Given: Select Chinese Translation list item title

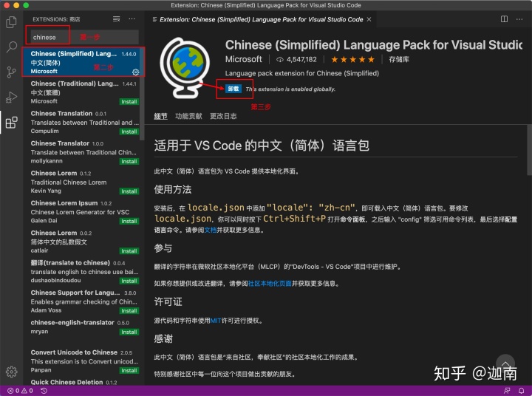Looking at the screenshot, I should (x=61, y=113).
